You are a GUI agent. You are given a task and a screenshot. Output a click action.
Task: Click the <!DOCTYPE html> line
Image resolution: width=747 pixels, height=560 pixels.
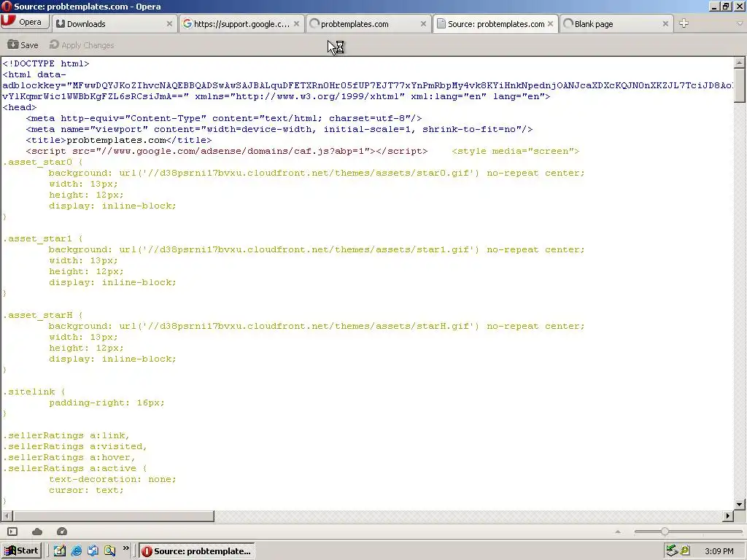tap(46, 63)
